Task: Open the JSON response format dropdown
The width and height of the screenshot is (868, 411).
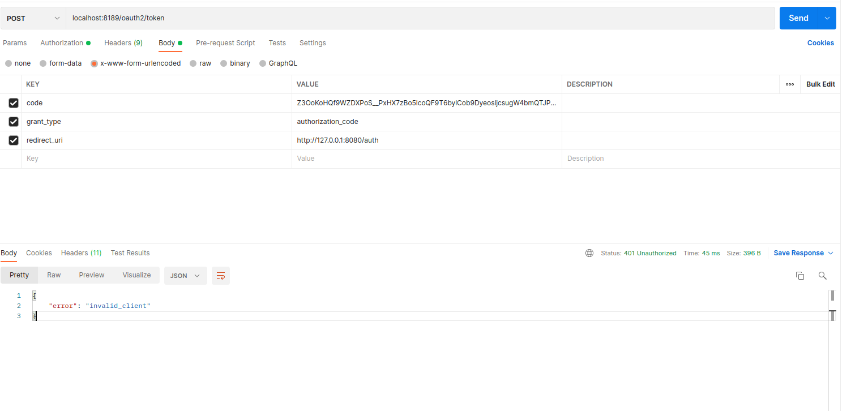Action: (x=185, y=276)
